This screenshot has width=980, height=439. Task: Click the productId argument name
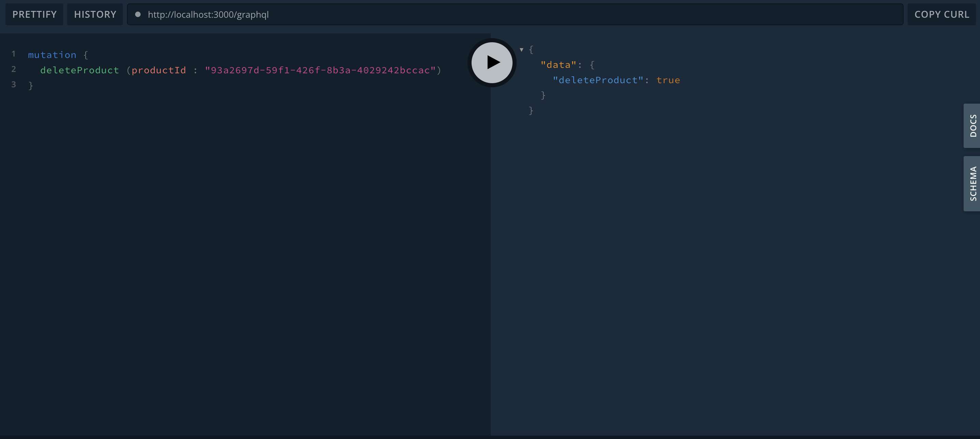159,70
